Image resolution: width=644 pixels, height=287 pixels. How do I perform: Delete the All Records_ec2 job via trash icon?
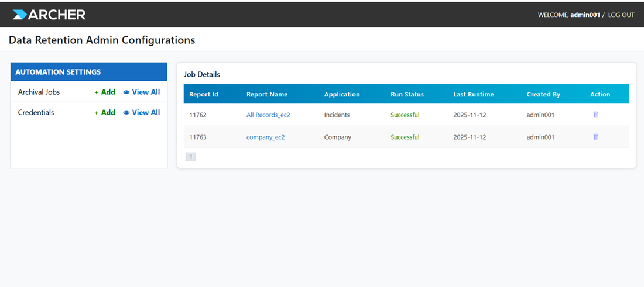[x=595, y=115]
